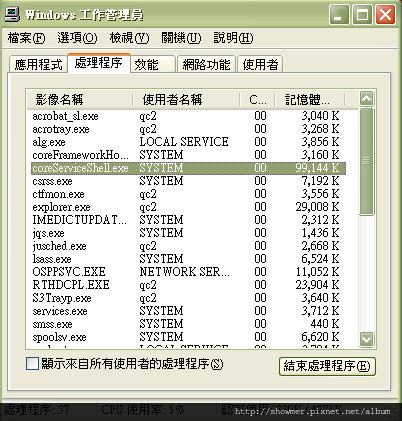Select the alg.exe process row
The image size is (402, 421).
pyautogui.click(x=188, y=142)
